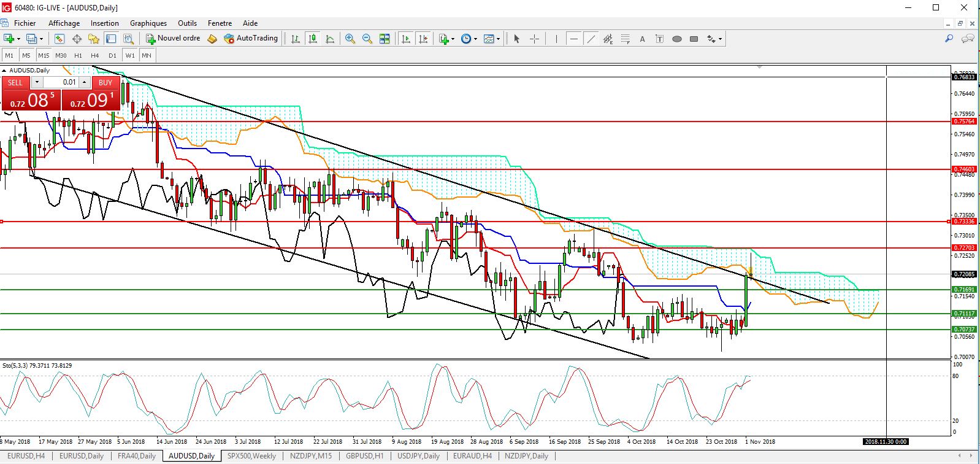
Task: Expand the indicators dropdown arrow
Action: coord(453,39)
